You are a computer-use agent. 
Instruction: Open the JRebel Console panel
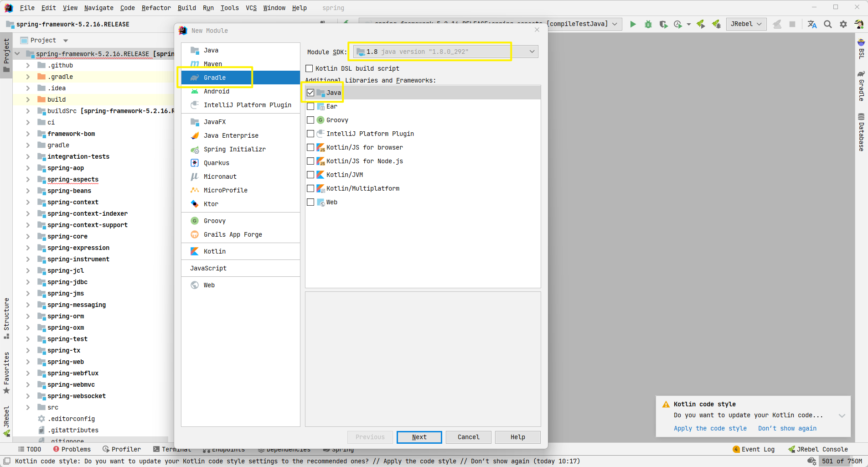818,449
